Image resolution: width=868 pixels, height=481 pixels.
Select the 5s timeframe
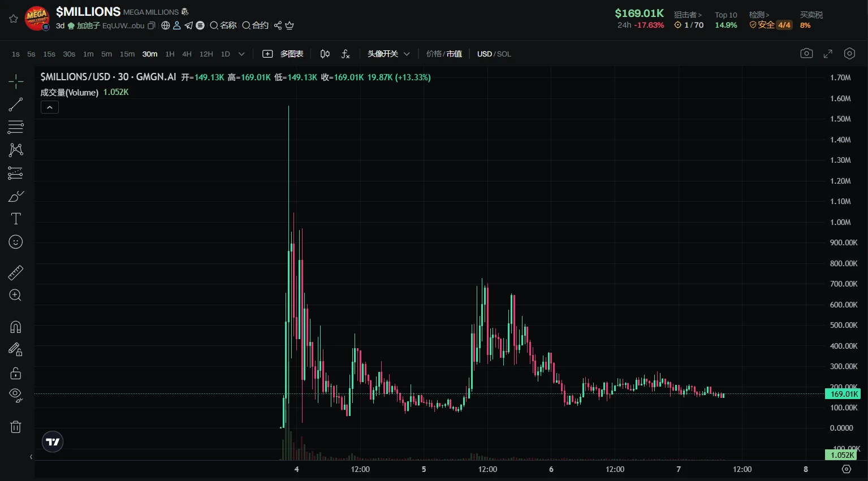pos(31,54)
